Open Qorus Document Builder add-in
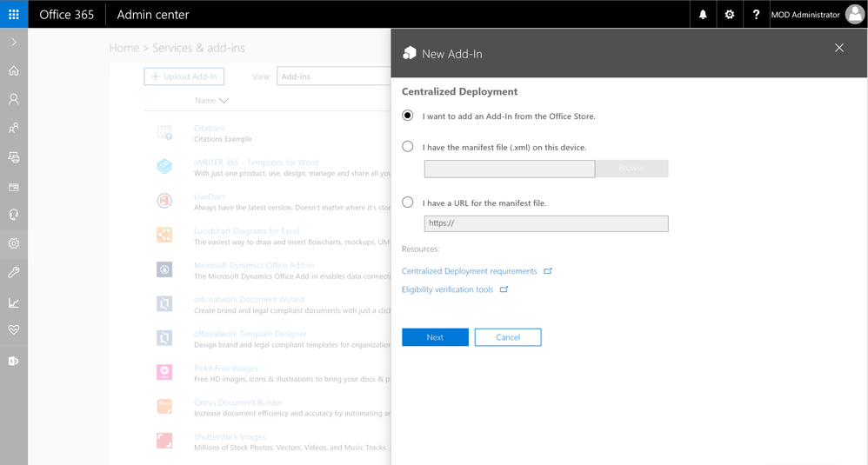This screenshot has width=868, height=465. tap(238, 402)
